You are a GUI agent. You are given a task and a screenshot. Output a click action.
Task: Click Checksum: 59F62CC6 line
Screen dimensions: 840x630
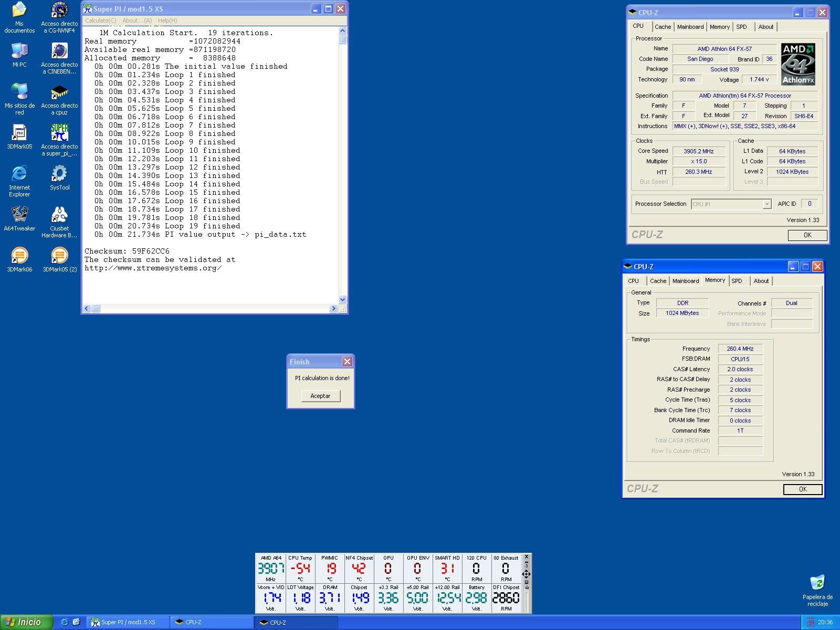tap(127, 251)
